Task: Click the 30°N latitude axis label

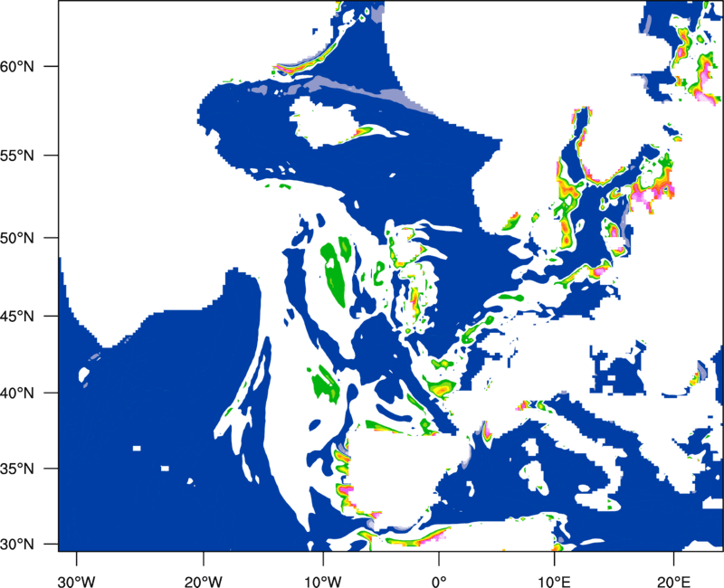Action: (28, 545)
